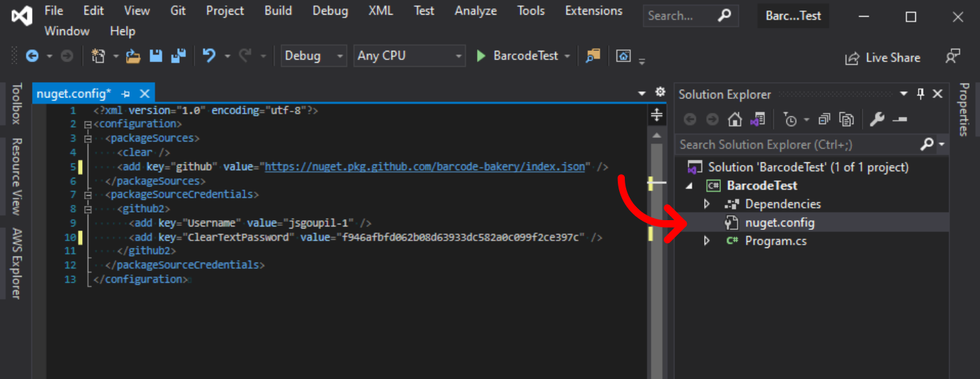Click Preview Selected Items icon in Solution Explorer
This screenshot has height=379, width=980.
tap(900, 120)
